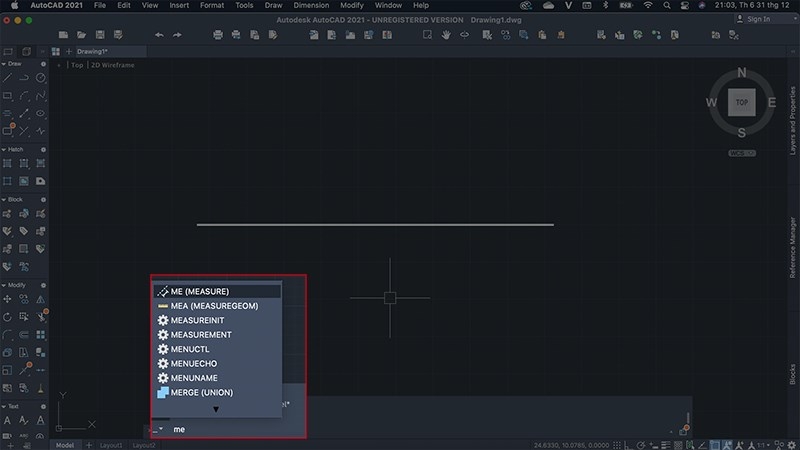
Task: Click the Hatch pattern tool icon
Action: pyautogui.click(x=7, y=163)
